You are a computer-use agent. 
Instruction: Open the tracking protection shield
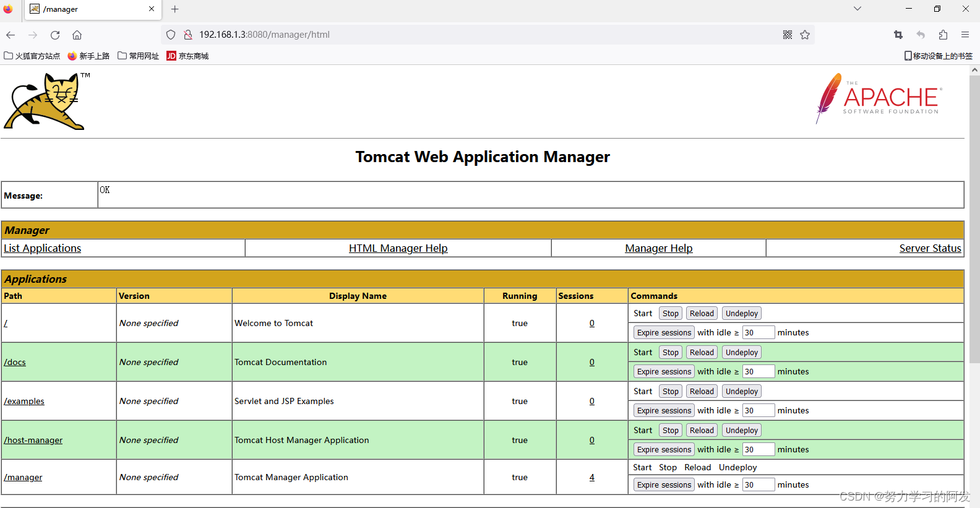pyautogui.click(x=171, y=35)
